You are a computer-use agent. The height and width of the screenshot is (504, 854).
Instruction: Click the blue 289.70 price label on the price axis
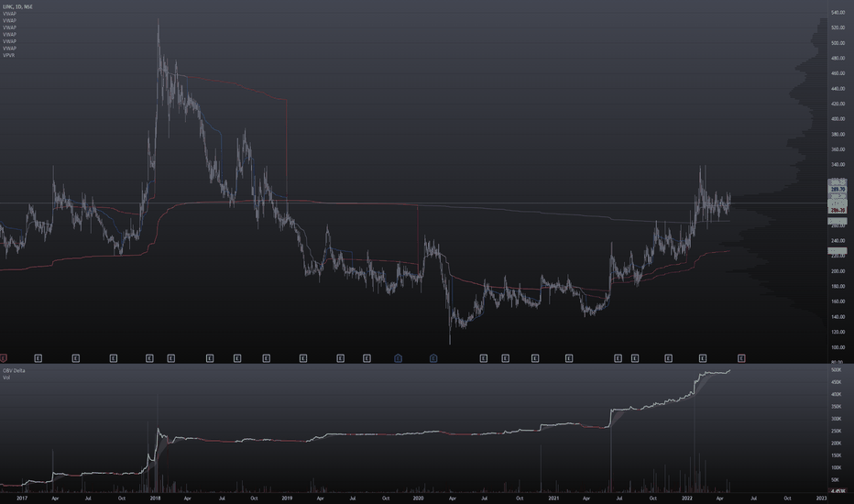coord(838,189)
